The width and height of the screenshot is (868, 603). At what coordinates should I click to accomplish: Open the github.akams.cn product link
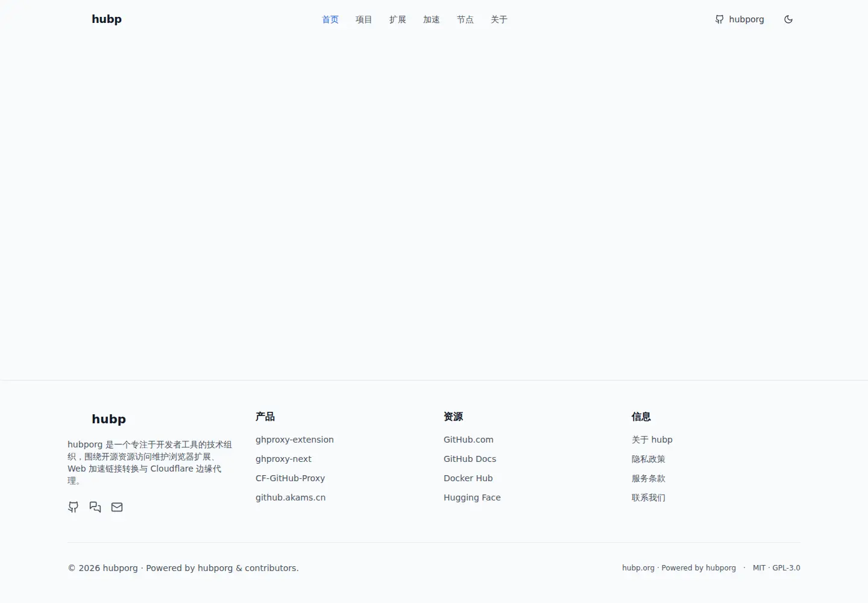coord(291,497)
